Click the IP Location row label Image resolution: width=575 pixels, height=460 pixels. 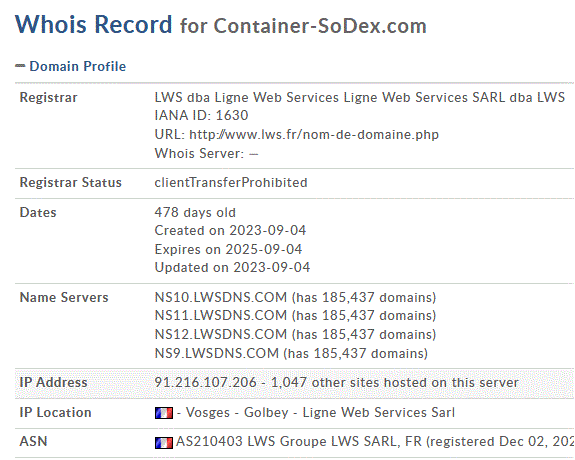click(55, 413)
